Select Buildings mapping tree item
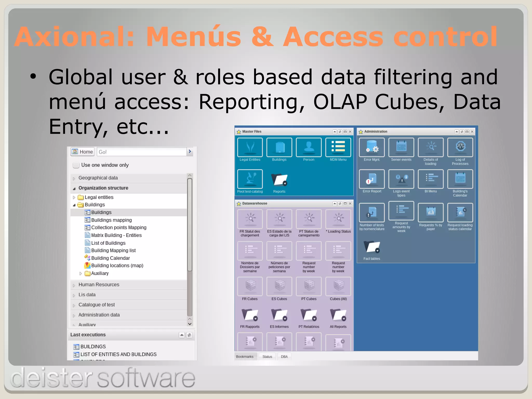This screenshot has height=399, width=532. (111, 220)
